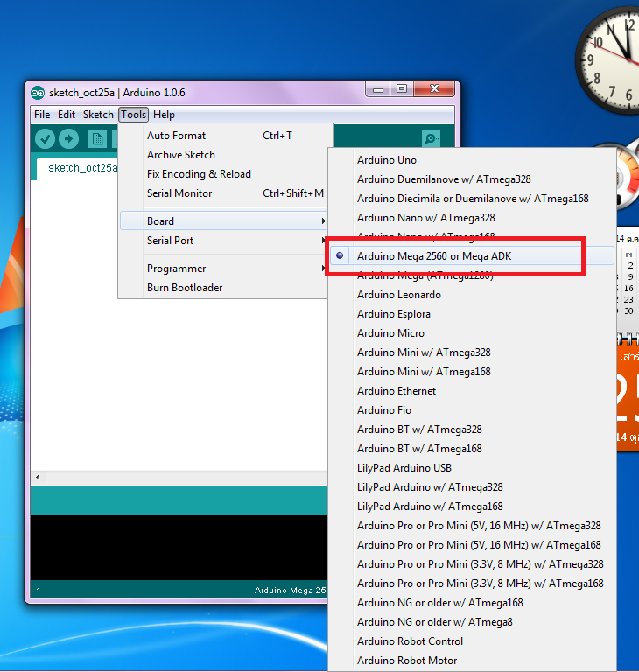Open the Sketch menu
Viewport: 639px width, 672px height.
coord(98,115)
